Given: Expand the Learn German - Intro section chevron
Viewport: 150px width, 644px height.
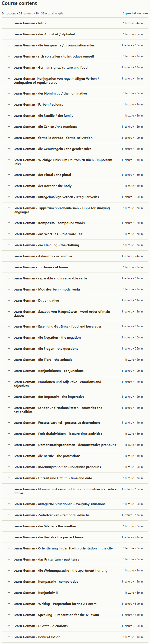Looking at the screenshot, I should 9,23.
